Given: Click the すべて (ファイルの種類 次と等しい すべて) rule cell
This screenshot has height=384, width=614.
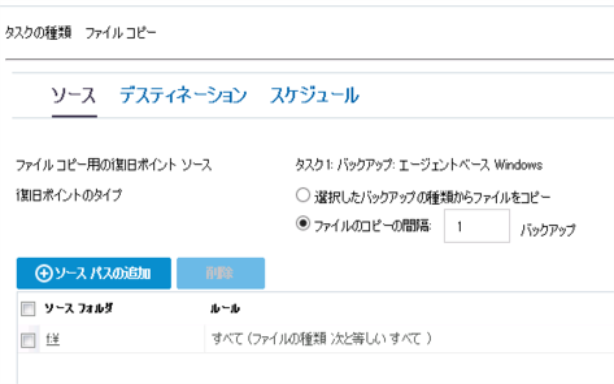Looking at the screenshot, I should [x=321, y=339].
